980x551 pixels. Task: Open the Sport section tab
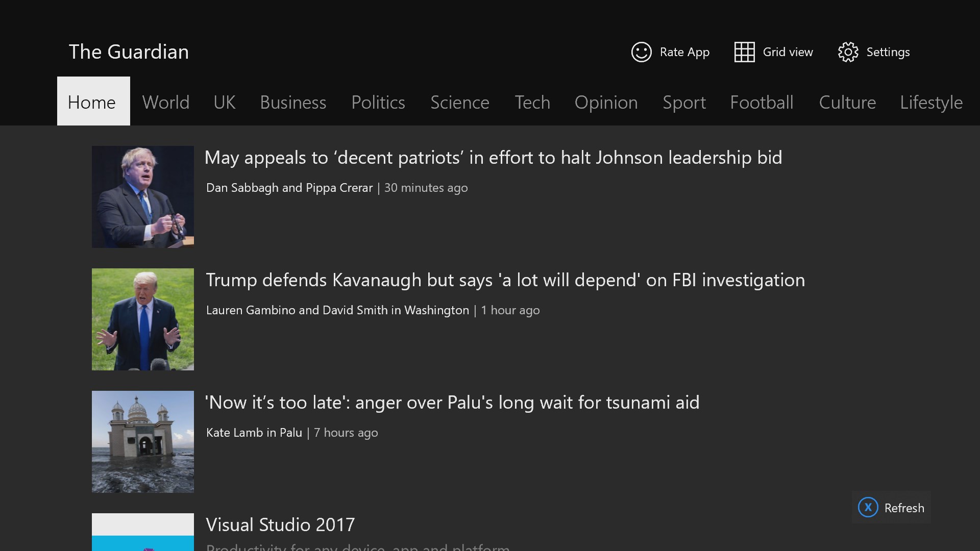click(684, 102)
